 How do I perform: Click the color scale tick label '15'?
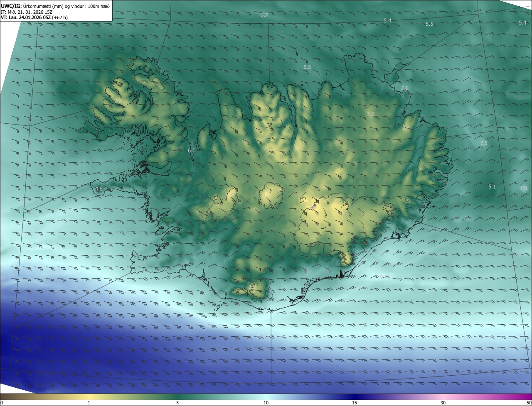tap(355, 403)
